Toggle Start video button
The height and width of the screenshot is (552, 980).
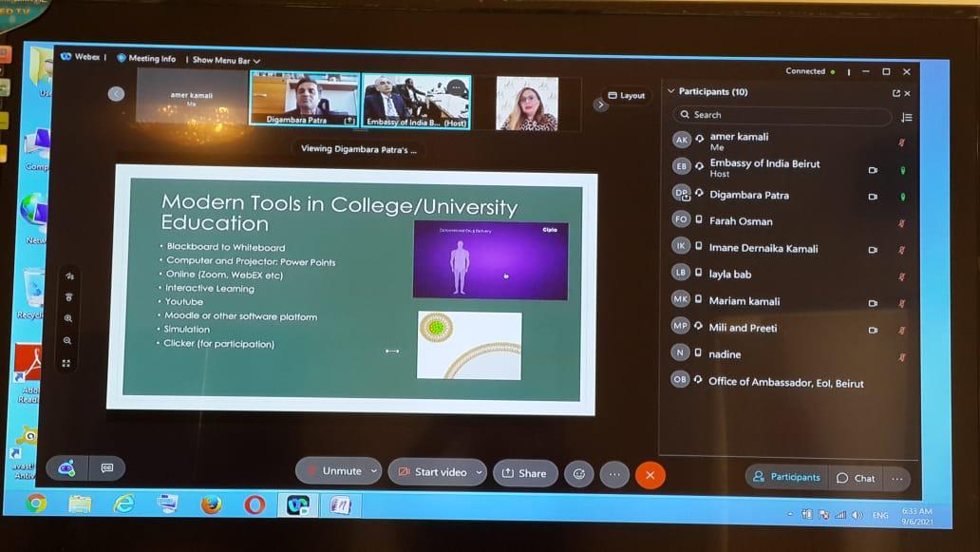click(432, 472)
